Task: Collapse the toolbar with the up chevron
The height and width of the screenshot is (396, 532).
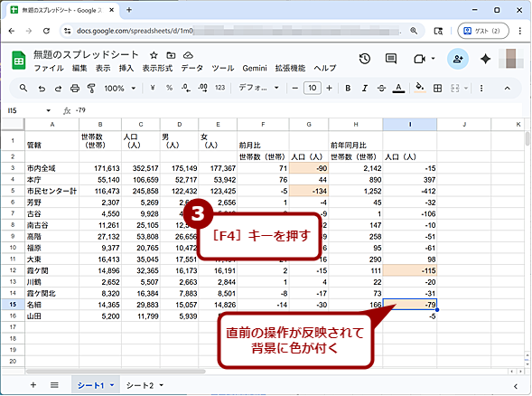Action: tap(507, 89)
